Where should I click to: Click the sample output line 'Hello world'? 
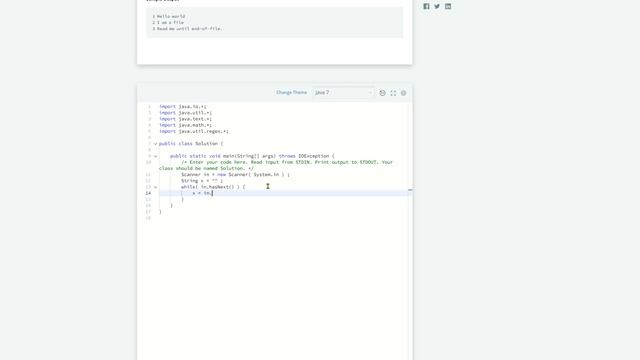pyautogui.click(x=171, y=16)
